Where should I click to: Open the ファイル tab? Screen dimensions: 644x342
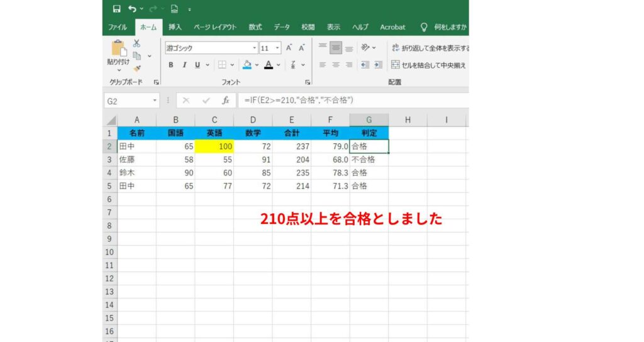[x=118, y=27]
